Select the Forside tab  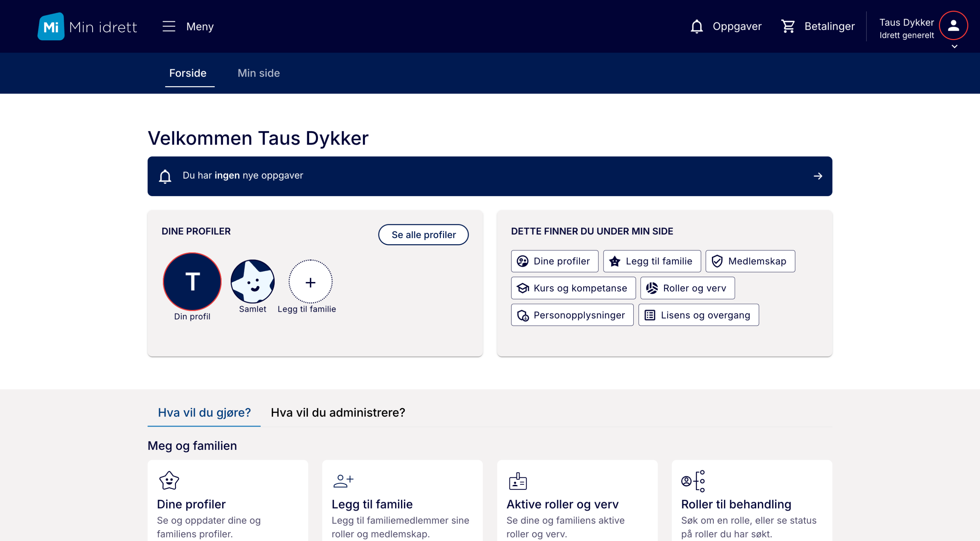tap(188, 73)
